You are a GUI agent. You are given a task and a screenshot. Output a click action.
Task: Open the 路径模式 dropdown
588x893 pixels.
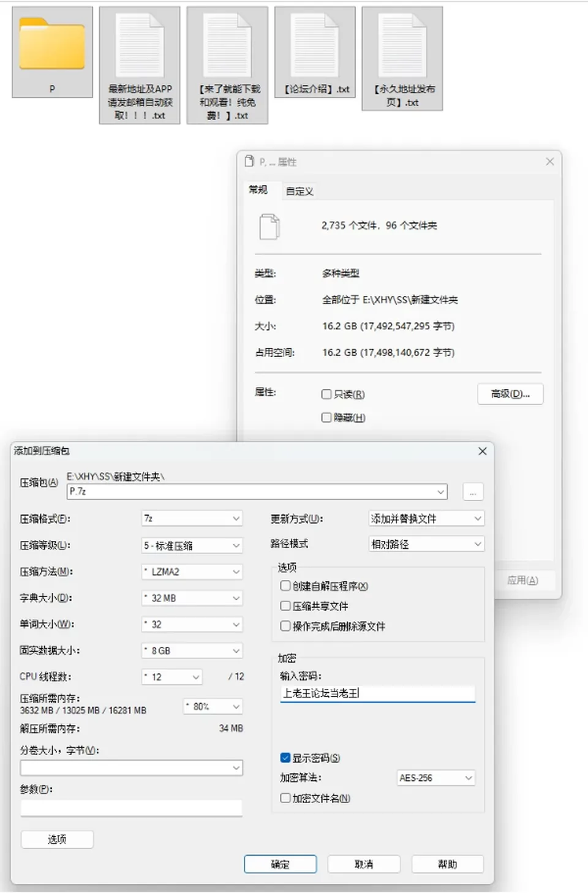pos(426,544)
